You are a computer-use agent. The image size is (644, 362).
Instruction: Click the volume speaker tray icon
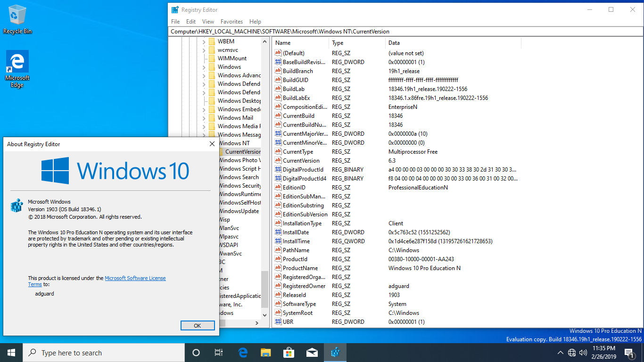click(x=583, y=353)
